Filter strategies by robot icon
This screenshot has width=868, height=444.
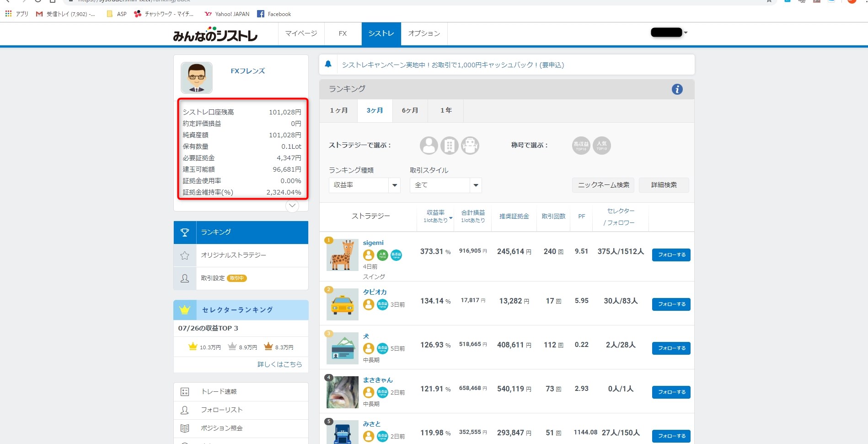pyautogui.click(x=470, y=146)
